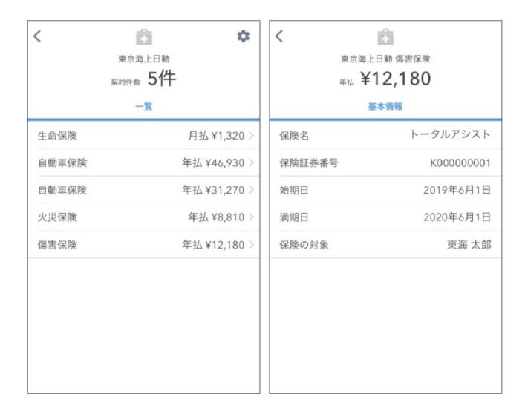This screenshot has width=528, height=420.
Task: Tap the medical kit icon above 東京海上日動
Action: pos(144,37)
